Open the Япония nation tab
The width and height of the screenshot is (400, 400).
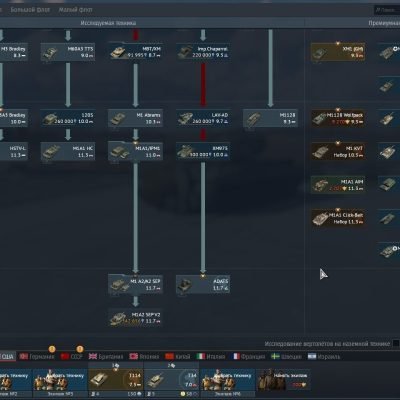pos(144,356)
